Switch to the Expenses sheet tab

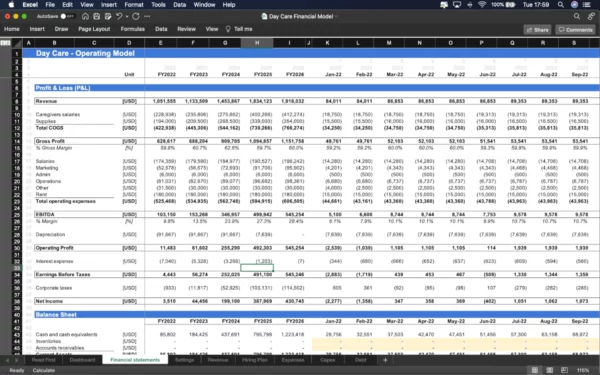(293, 360)
